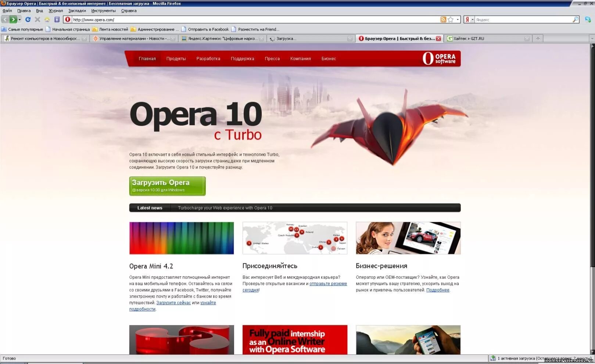Viewport: 595px width, 364px height.
Task: Click inside the Яндекс search field
Action: coord(523,20)
